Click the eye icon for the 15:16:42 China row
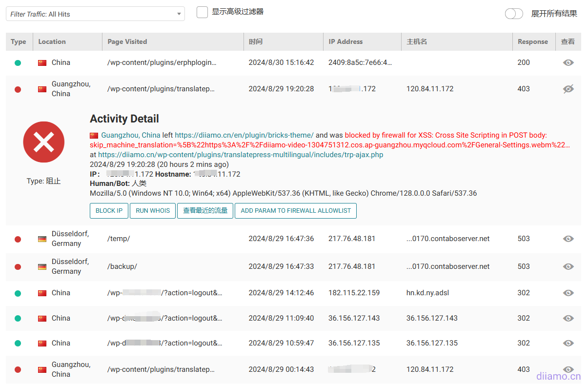The image size is (588, 385). tap(568, 62)
